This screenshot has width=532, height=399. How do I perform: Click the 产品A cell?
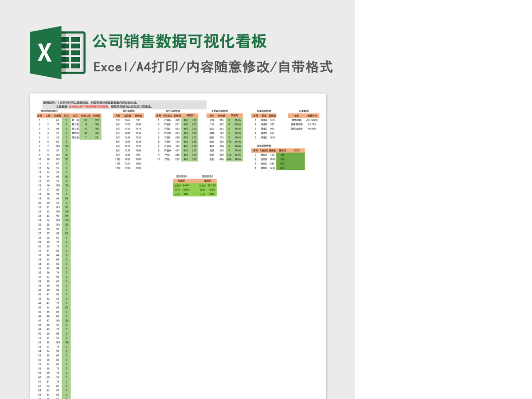pos(167,120)
